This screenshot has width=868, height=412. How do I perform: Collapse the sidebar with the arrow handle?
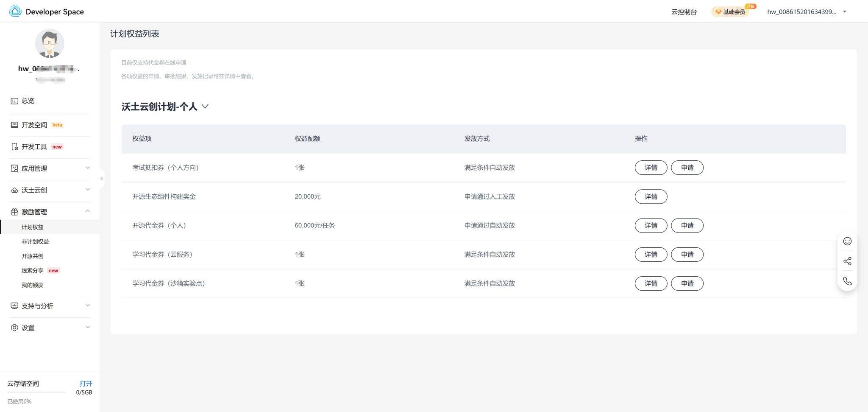coord(102,179)
